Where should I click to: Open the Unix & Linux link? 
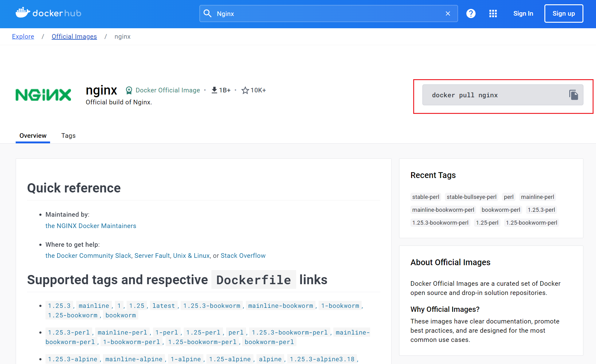click(x=191, y=256)
